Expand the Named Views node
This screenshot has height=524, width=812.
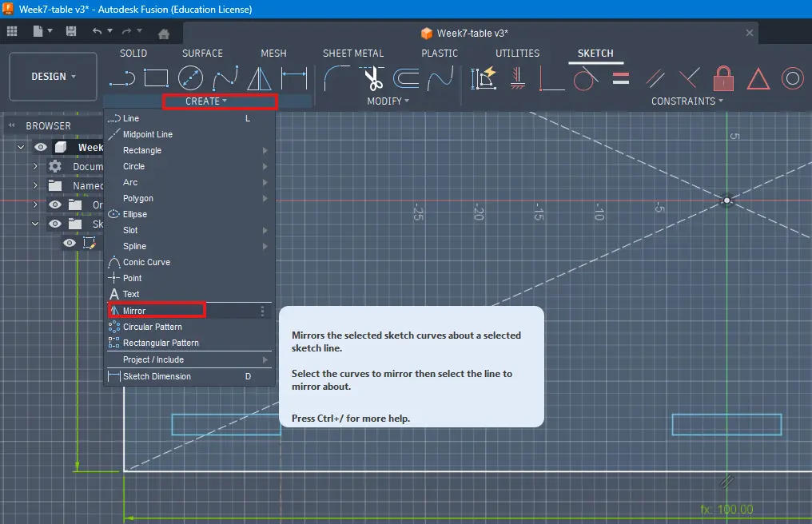[35, 185]
